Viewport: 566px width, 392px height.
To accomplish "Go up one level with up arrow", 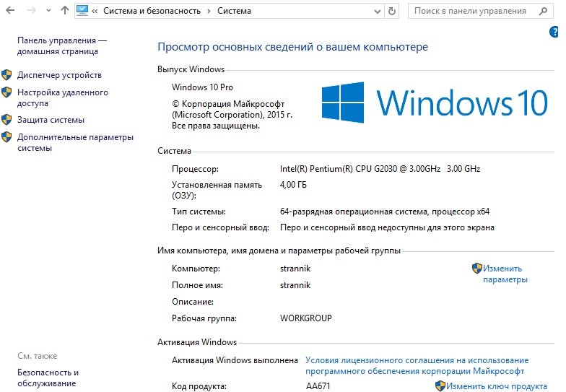I will tap(65, 10).
